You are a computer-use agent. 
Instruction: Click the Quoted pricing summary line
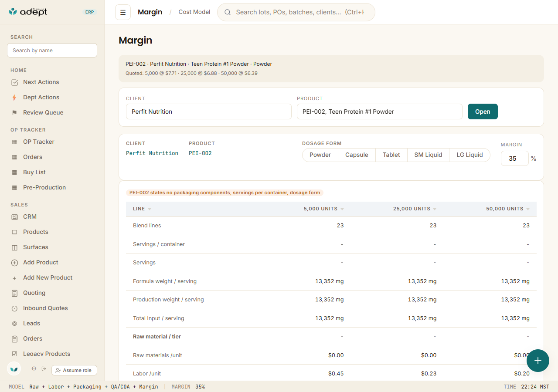(x=191, y=73)
